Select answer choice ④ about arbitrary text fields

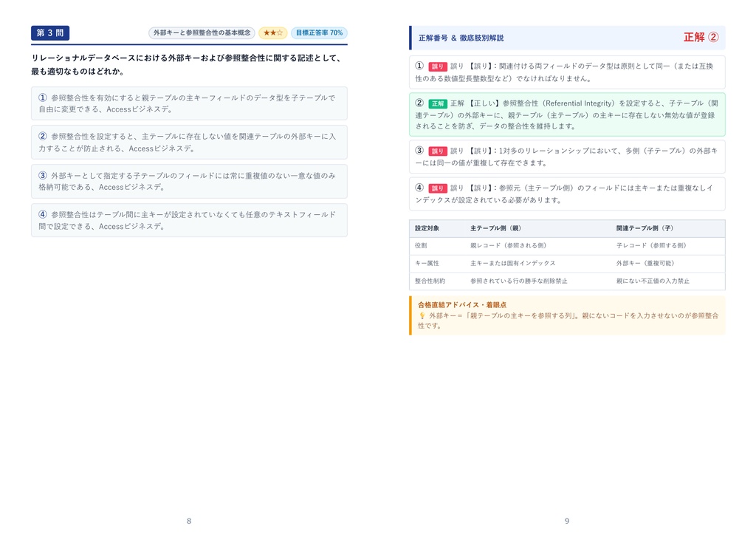[x=189, y=221]
